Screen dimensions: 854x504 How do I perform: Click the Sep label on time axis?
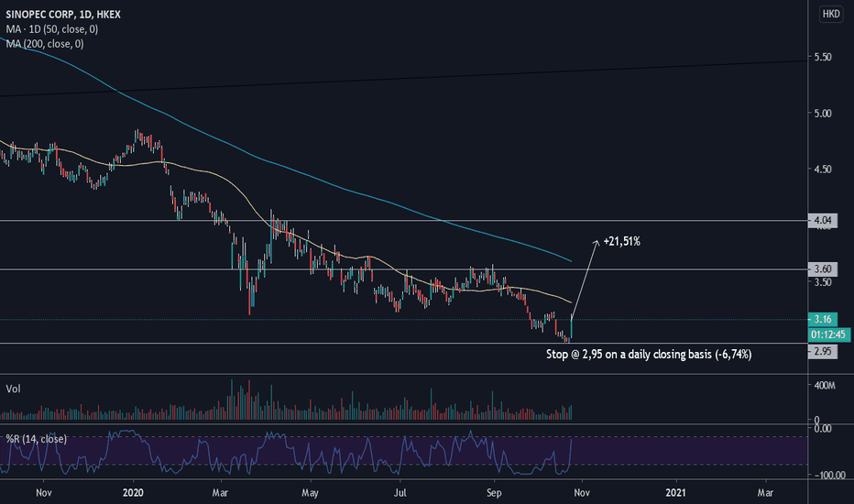494,493
